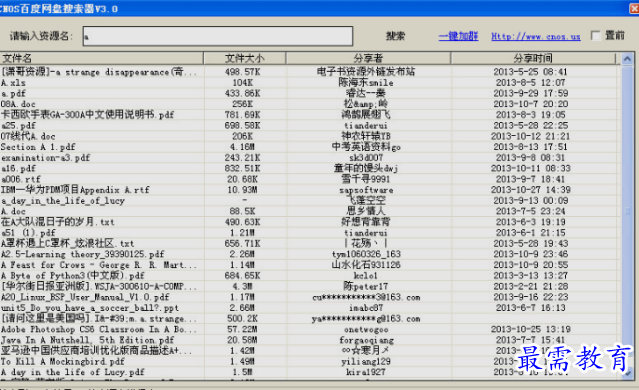Select the a51 (1).pdf row

tap(310, 233)
